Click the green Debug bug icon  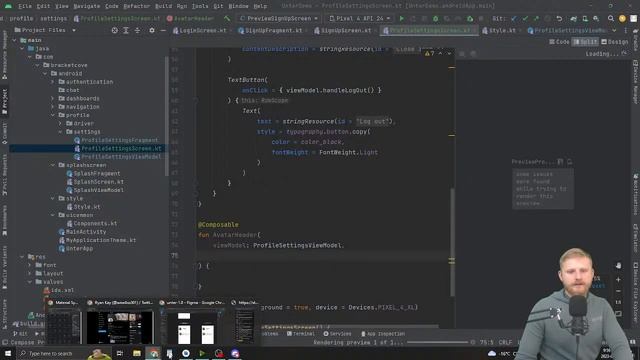(x=436, y=18)
